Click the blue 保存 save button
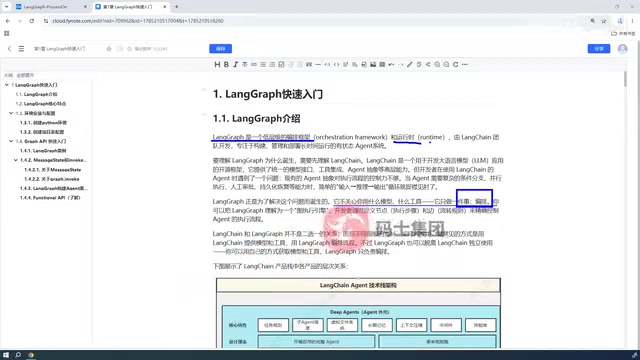 point(220,49)
